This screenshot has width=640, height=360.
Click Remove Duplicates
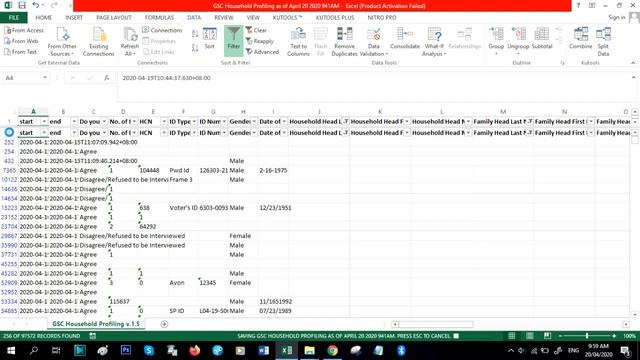(x=344, y=42)
